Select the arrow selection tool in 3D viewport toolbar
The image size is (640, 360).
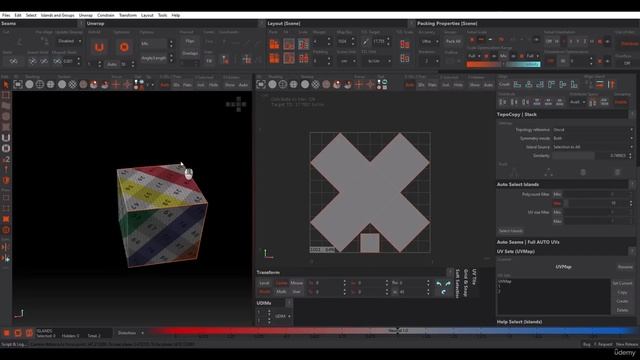pos(6,84)
